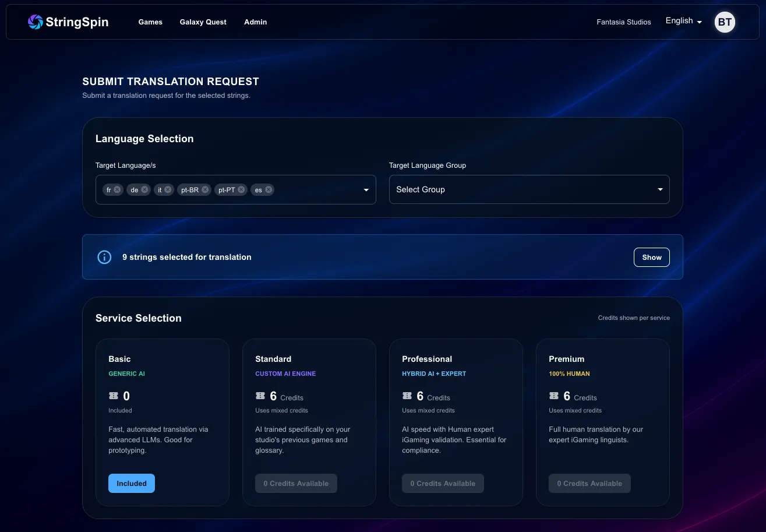Click 0 Credits Available on Standard card
766x532 pixels.
[296, 483]
